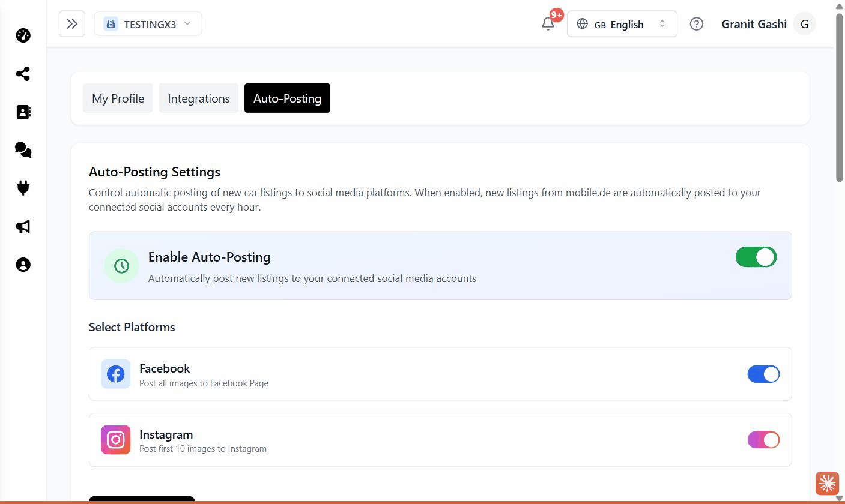
Task: Open the TESTINGX3 workspace dropdown
Action: tap(148, 24)
